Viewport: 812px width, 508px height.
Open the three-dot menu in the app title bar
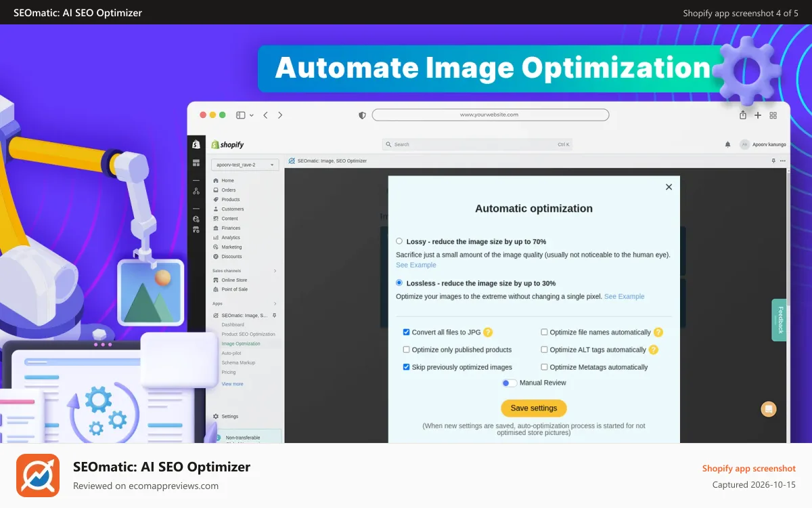tap(783, 161)
